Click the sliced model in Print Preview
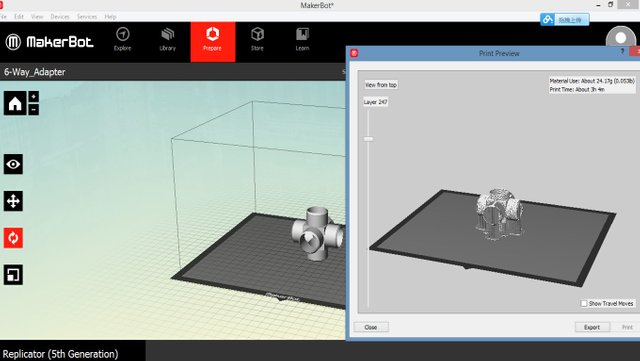This screenshot has height=361, width=640. coord(500,214)
